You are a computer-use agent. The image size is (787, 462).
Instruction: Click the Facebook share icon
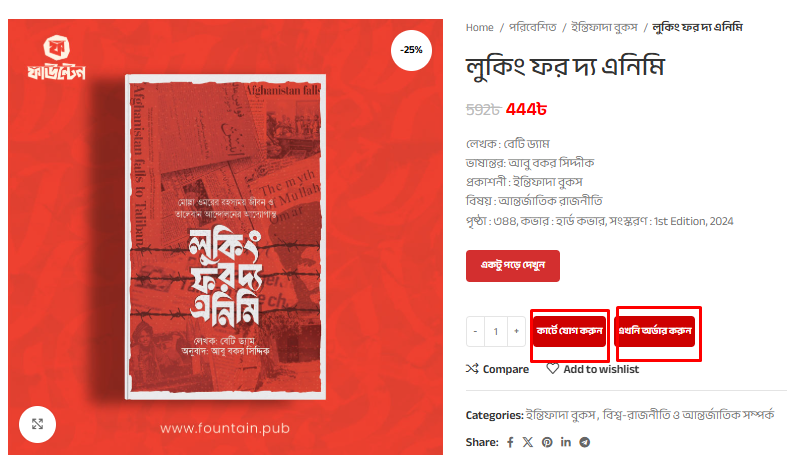(x=510, y=442)
